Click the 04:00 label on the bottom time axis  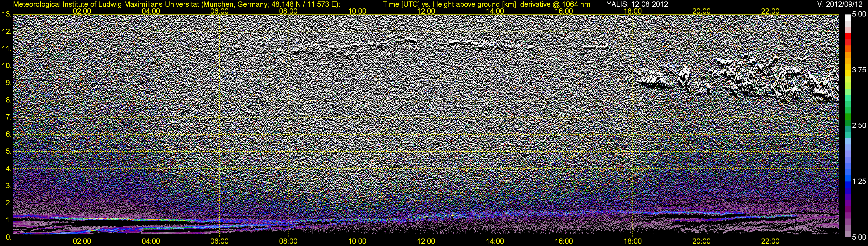[x=151, y=241]
